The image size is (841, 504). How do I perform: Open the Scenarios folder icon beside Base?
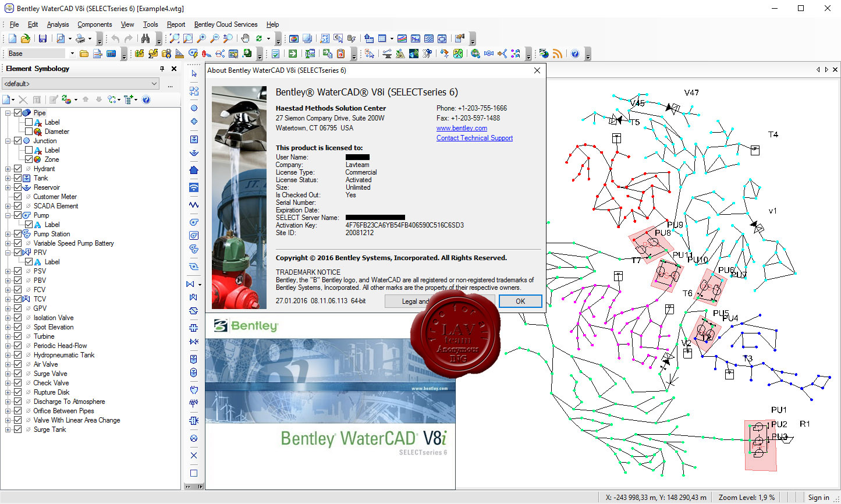point(84,54)
